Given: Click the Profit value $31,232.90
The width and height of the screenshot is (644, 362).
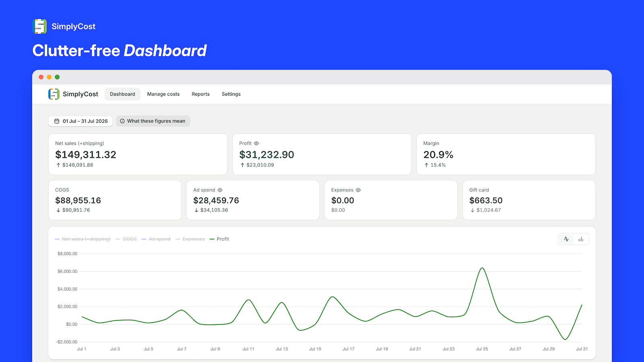Looking at the screenshot, I should click(266, 155).
